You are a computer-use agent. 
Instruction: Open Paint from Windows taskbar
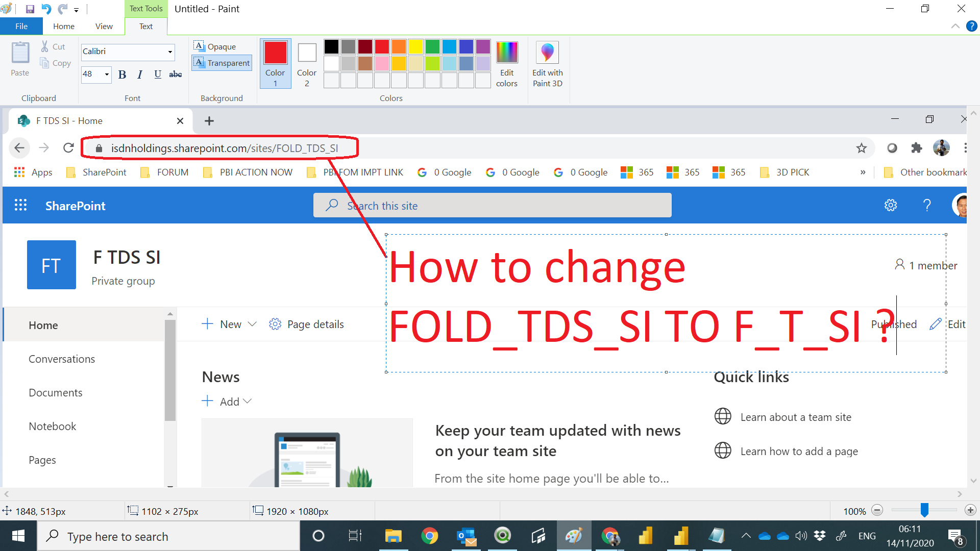tap(574, 536)
